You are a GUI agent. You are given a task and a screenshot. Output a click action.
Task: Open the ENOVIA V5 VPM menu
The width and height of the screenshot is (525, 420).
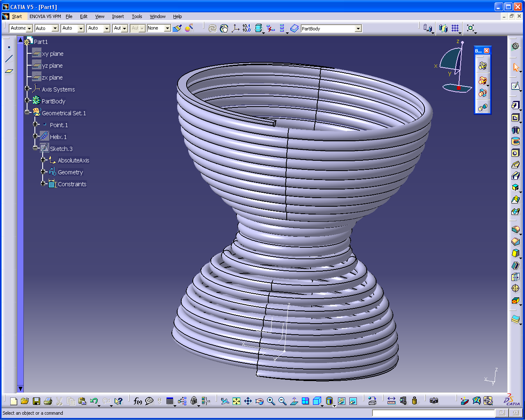45,16
